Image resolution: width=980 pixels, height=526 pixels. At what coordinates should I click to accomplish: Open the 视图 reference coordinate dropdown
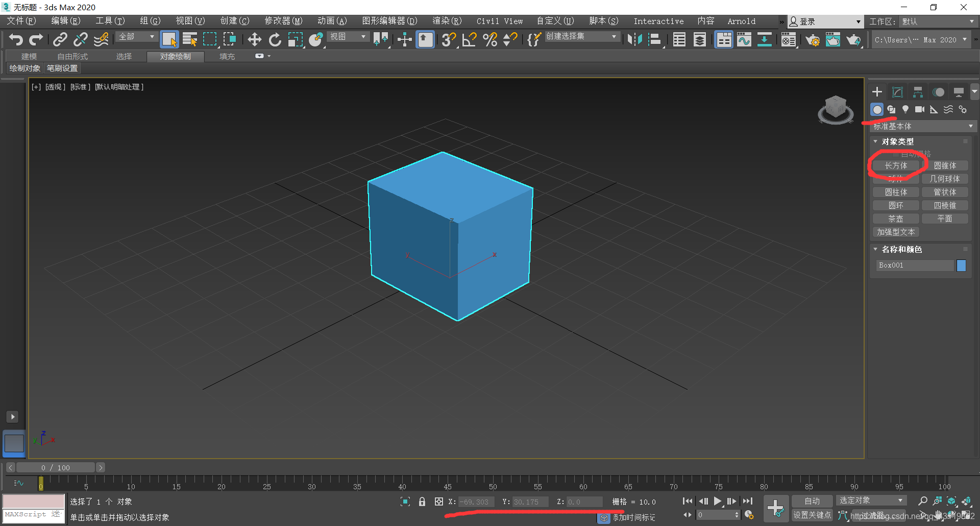[x=348, y=37]
